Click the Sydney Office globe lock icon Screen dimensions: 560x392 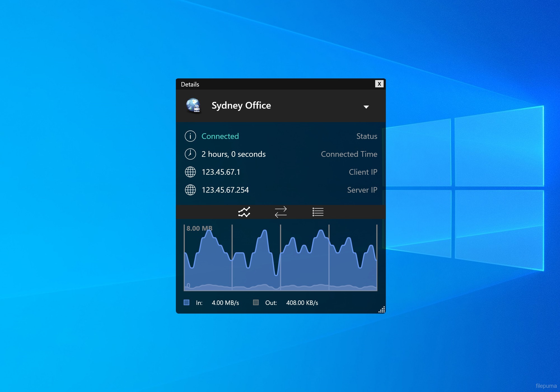point(193,106)
